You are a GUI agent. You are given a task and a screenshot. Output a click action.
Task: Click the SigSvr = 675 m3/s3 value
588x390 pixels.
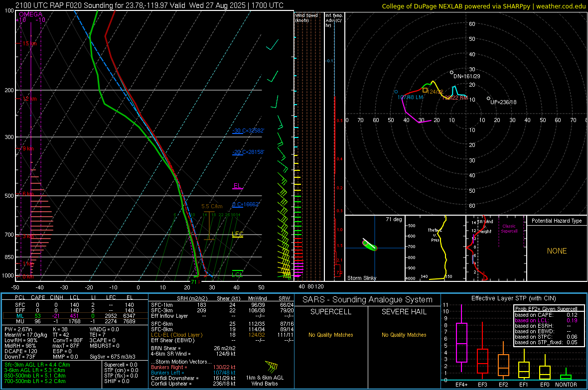pos(113,357)
